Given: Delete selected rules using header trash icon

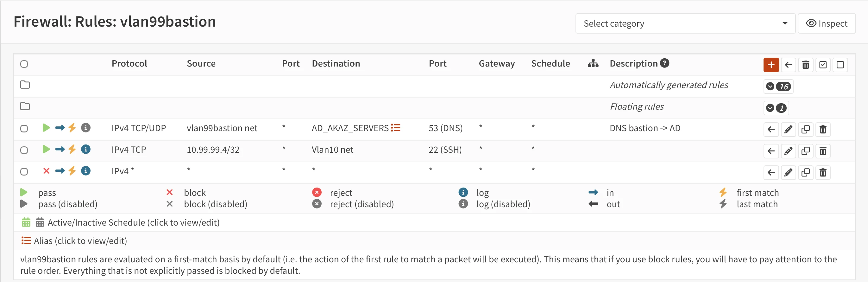Looking at the screenshot, I should click(x=805, y=65).
